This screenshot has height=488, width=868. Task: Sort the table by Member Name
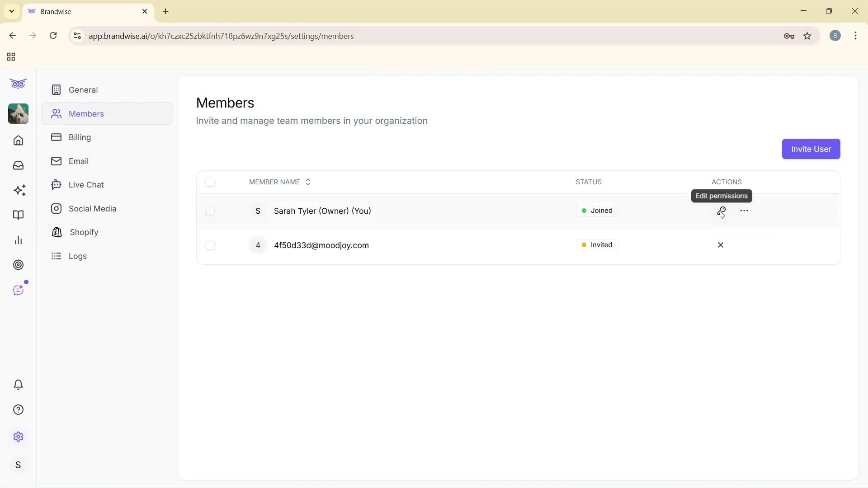pos(308,182)
